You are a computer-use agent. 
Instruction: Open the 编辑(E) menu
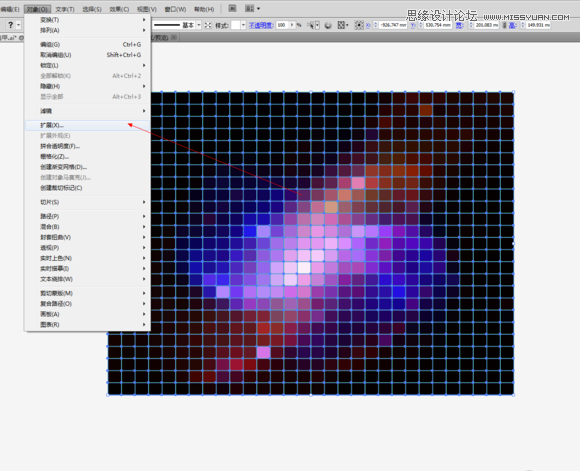pos(10,9)
